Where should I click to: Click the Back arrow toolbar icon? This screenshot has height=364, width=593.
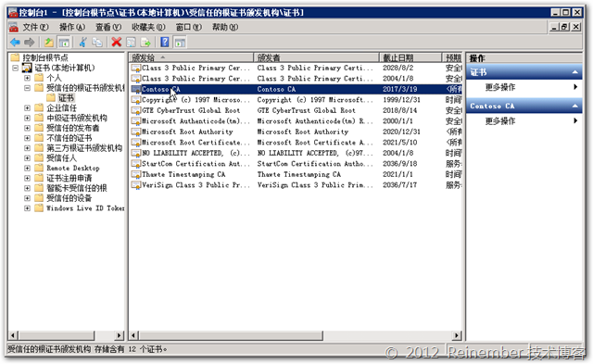click(15, 43)
